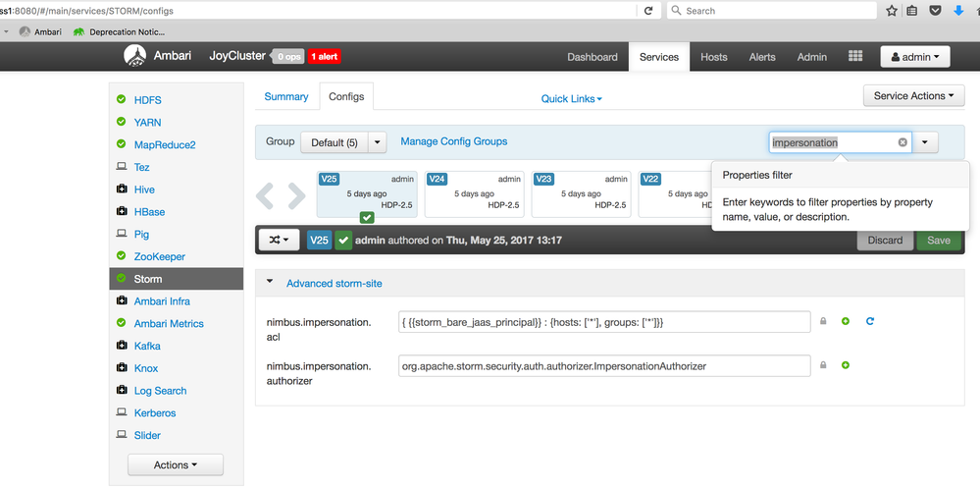Bookmark this page with the star icon

click(x=892, y=11)
